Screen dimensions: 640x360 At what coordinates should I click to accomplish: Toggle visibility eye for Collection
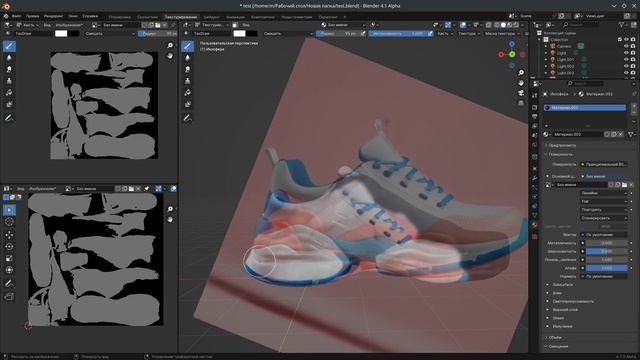(626, 40)
